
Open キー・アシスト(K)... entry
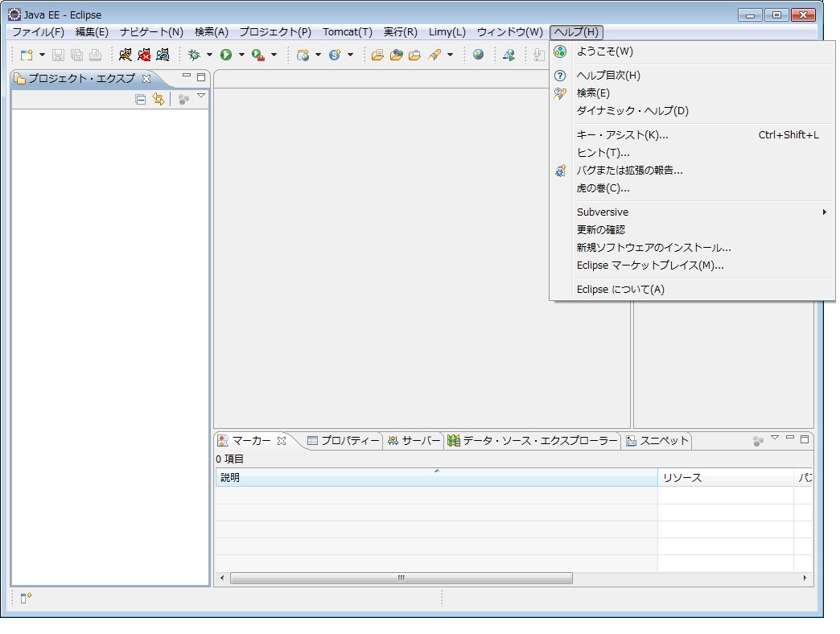click(x=692, y=135)
